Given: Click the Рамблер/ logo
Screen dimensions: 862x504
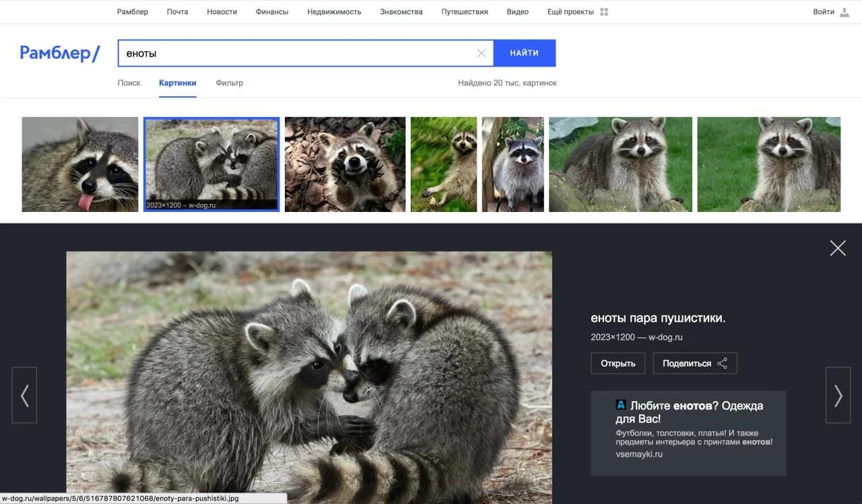Looking at the screenshot, I should 60,53.
